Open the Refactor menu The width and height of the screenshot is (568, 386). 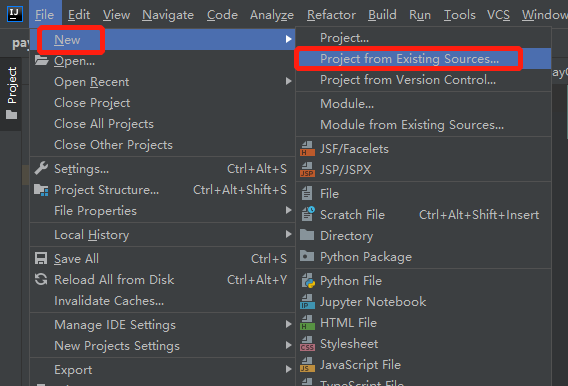pos(331,14)
